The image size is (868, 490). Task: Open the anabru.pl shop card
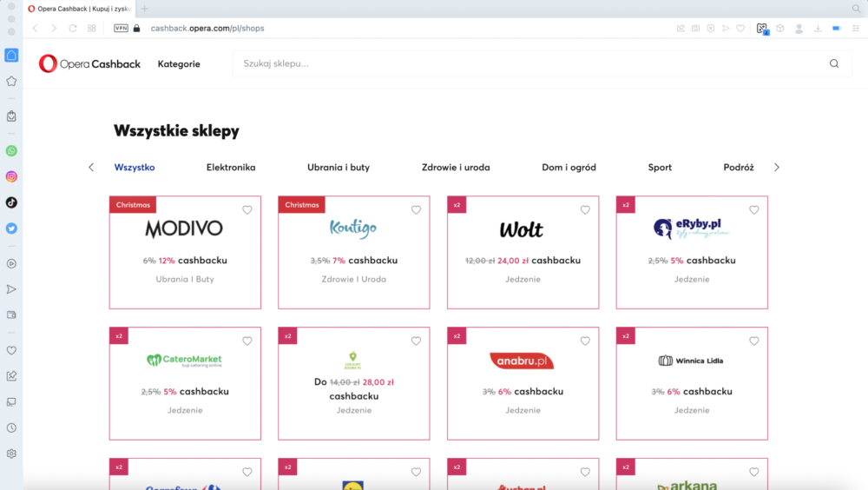click(523, 384)
